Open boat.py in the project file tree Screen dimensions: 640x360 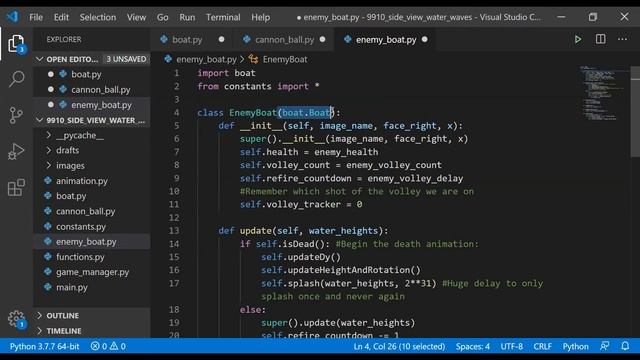(x=71, y=196)
